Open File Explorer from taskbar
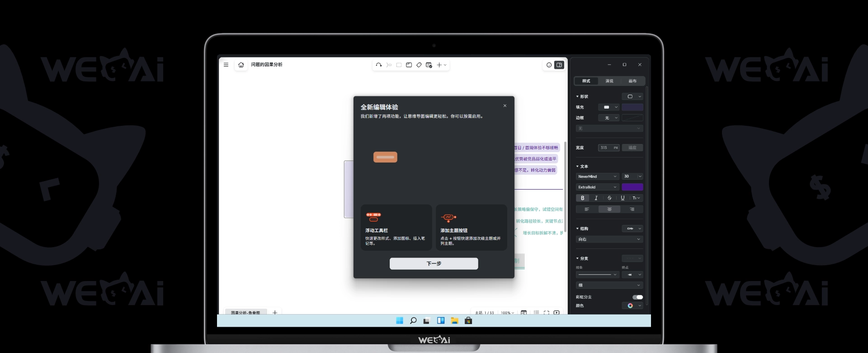Image resolution: width=868 pixels, height=353 pixels. click(x=454, y=321)
